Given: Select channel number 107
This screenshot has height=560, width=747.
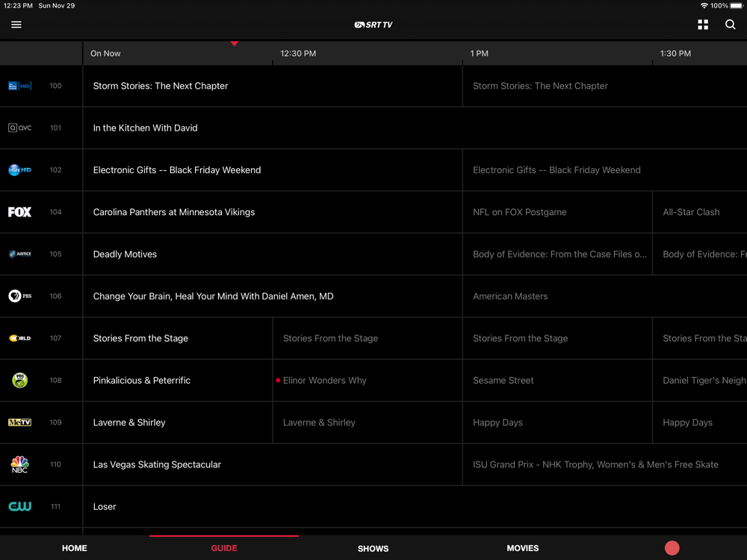Looking at the screenshot, I should (x=56, y=338).
